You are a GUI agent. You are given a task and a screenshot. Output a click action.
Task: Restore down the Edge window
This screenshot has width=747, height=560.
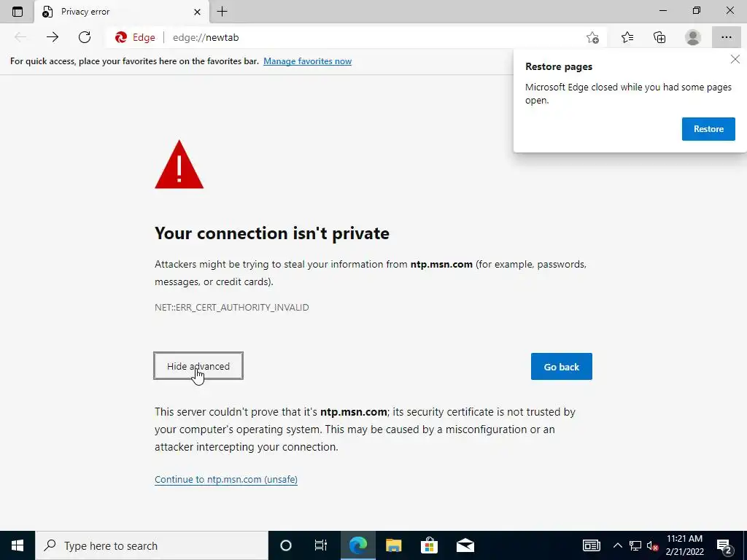tap(697, 10)
